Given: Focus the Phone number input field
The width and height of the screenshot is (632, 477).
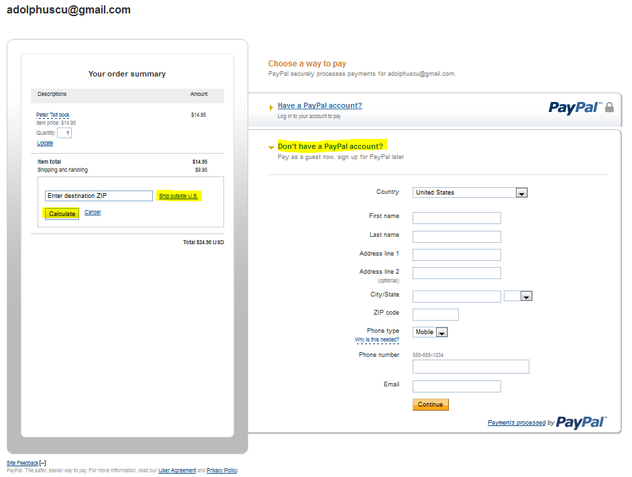Looking at the screenshot, I should point(471,367).
